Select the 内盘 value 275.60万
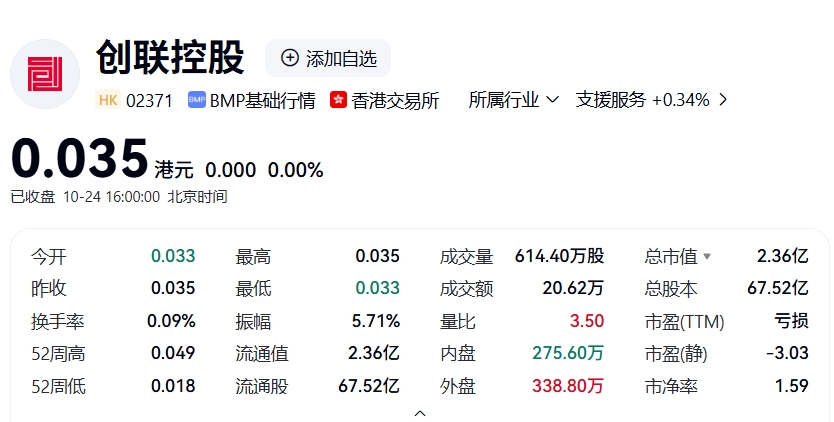 (x=567, y=353)
